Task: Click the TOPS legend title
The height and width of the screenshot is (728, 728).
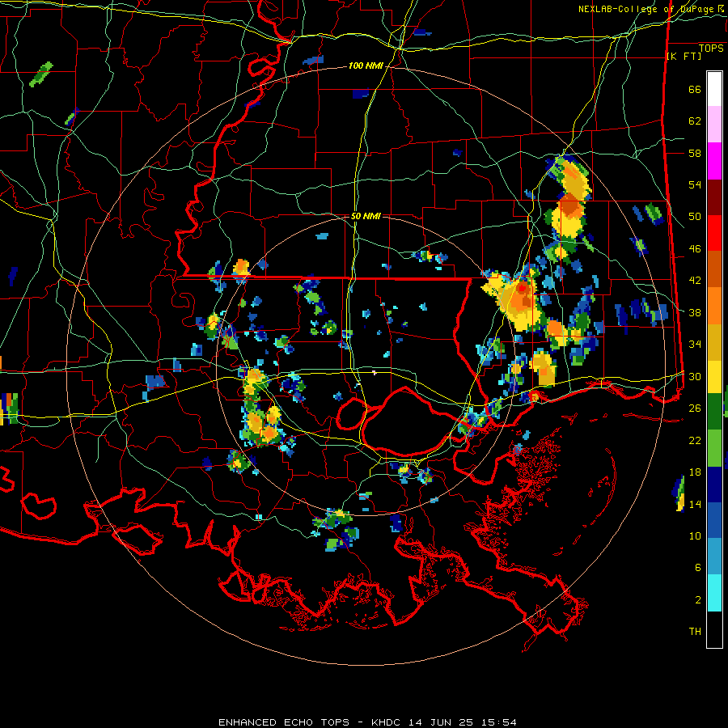Action: pyautogui.click(x=711, y=49)
